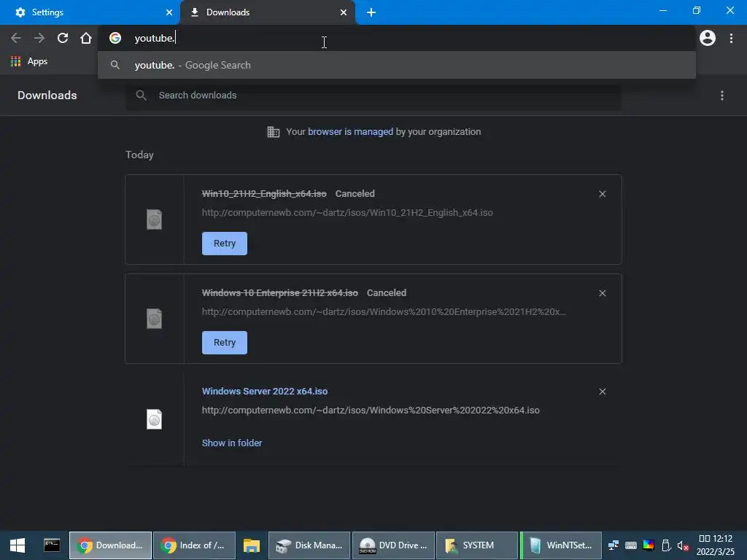Image resolution: width=747 pixels, height=560 pixels.
Task: Click the Google icon in the address bar
Action: [x=115, y=38]
